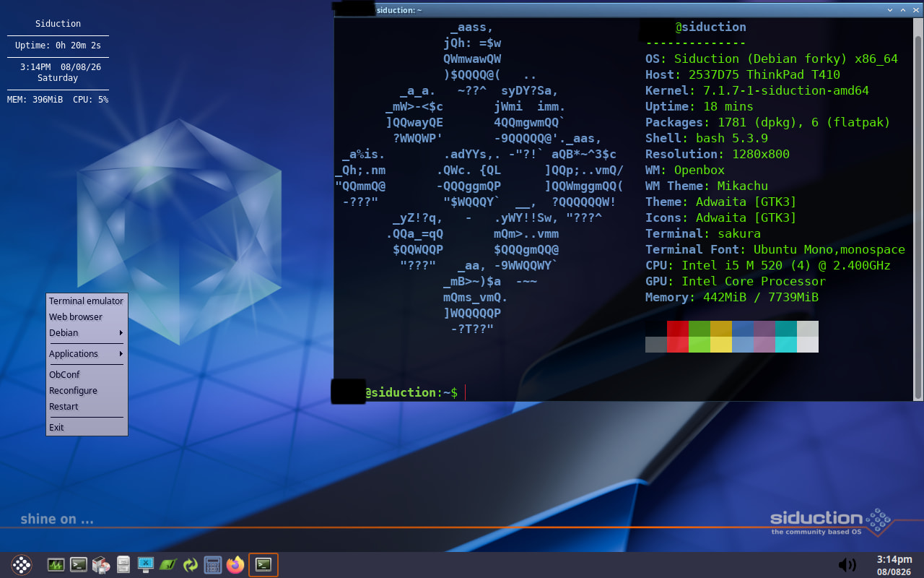Launch the system monitor from the taskbar
924x578 pixels.
click(56, 565)
